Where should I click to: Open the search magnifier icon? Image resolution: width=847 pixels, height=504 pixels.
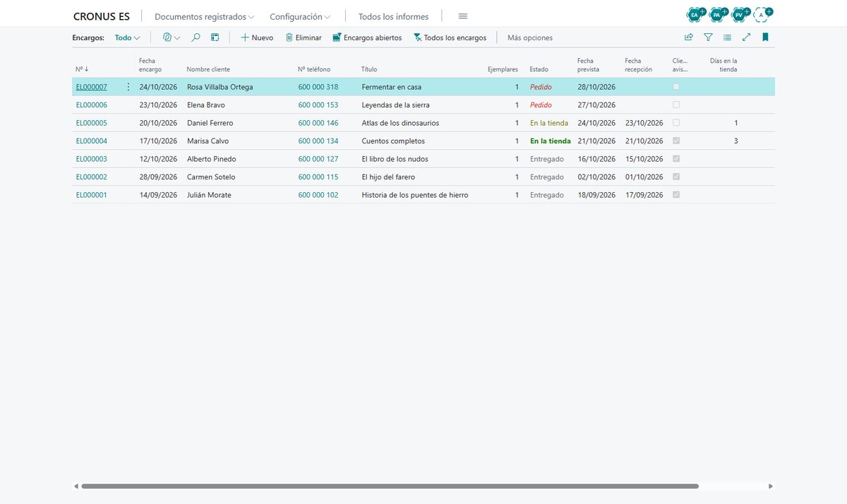coord(196,37)
